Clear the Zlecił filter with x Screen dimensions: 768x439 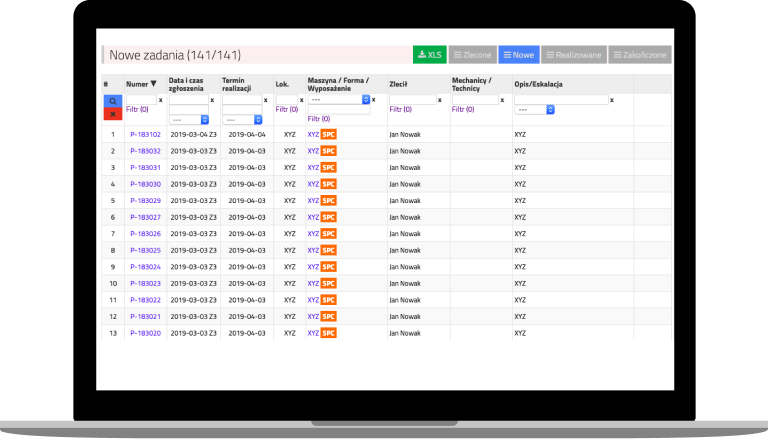pyautogui.click(x=440, y=100)
